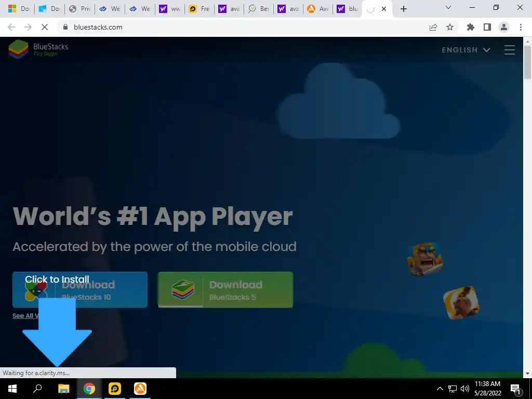
Task: Open the See All Versions link
Action: (x=25, y=316)
